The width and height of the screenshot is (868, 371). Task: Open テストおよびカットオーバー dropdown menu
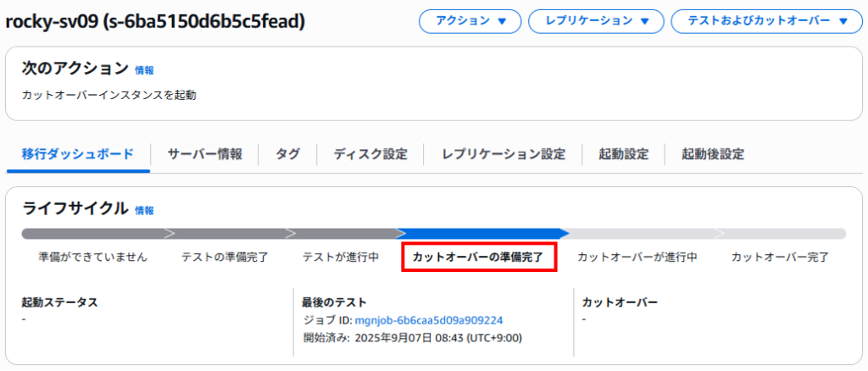[766, 21]
